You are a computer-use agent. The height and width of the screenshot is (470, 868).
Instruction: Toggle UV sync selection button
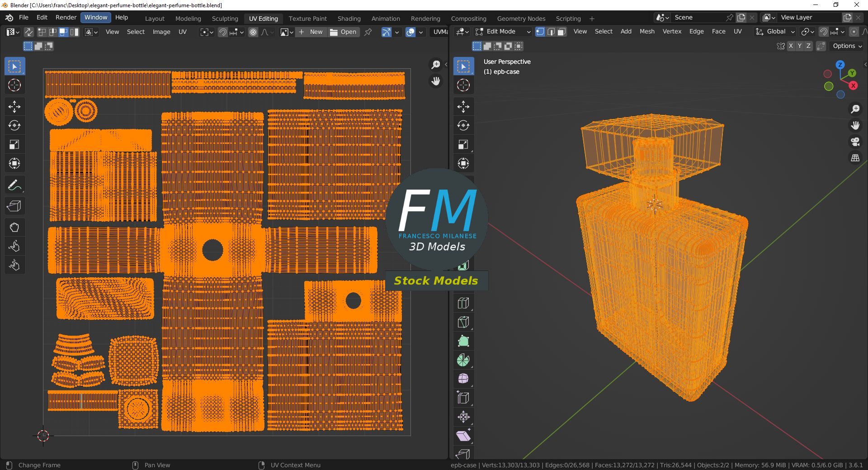coord(28,32)
